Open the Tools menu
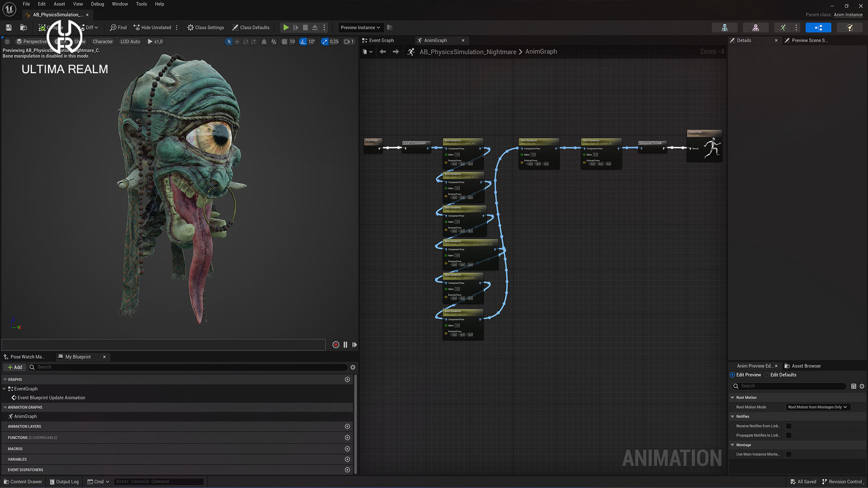The image size is (868, 488). pyautogui.click(x=142, y=4)
